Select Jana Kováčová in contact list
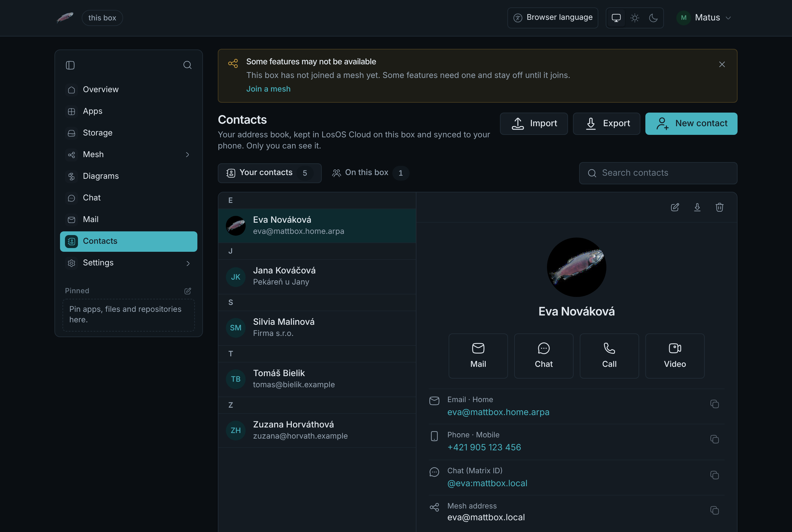The image size is (792, 532). 317,277
